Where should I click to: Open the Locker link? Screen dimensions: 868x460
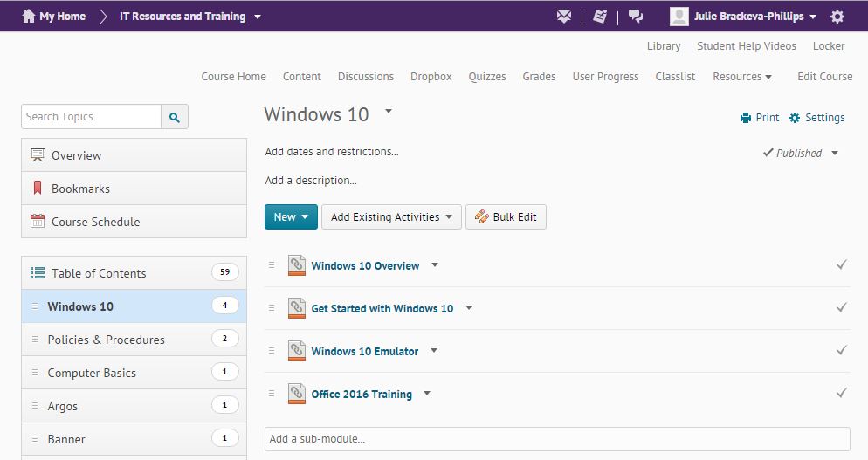click(x=829, y=46)
